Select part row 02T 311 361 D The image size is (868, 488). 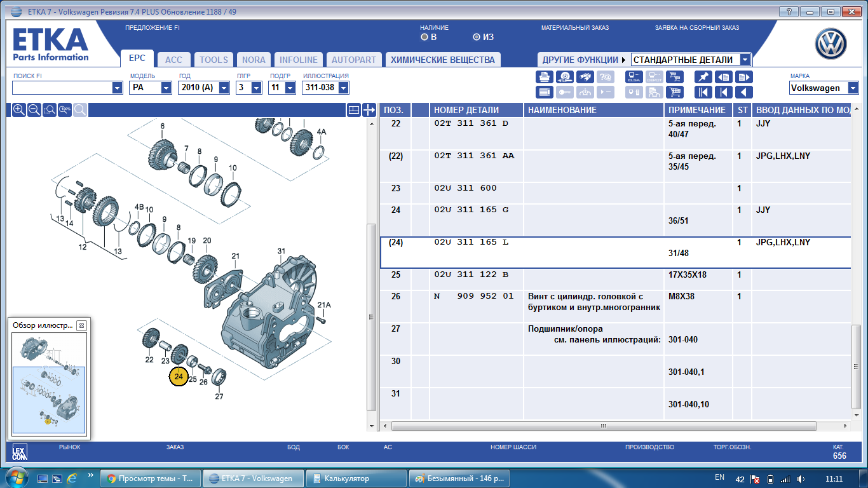(616, 133)
